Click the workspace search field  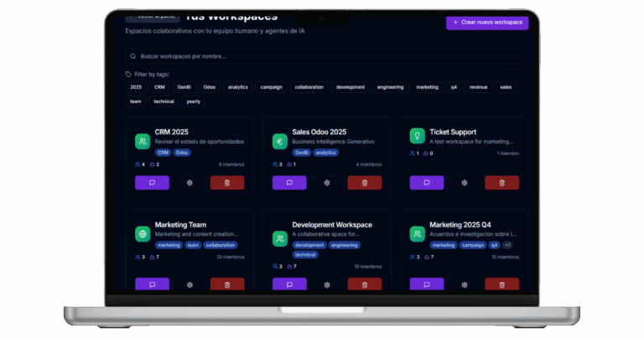pyautogui.click(x=327, y=56)
